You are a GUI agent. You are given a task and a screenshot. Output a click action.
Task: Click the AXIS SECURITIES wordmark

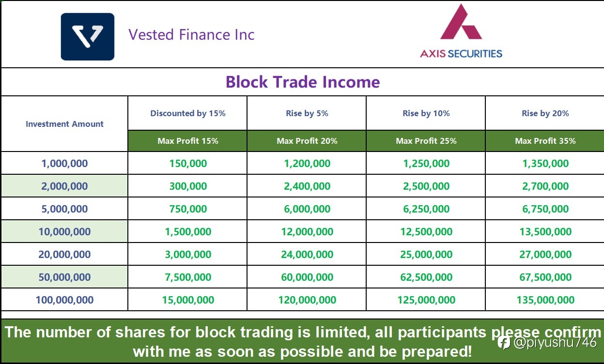coord(461,54)
